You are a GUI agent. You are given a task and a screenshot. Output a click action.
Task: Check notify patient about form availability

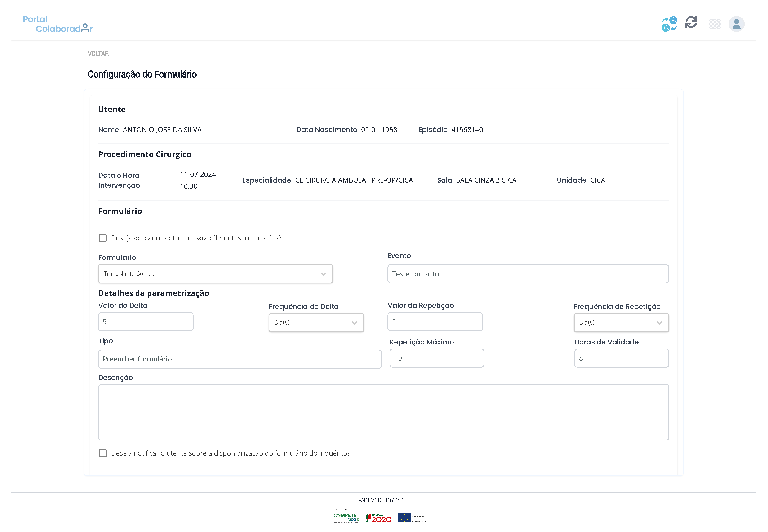tap(103, 453)
